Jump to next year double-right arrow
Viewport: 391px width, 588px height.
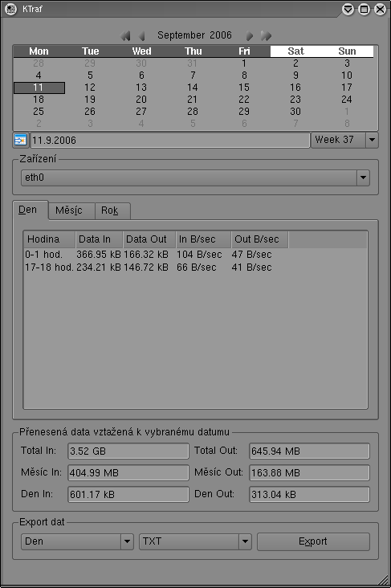266,36
